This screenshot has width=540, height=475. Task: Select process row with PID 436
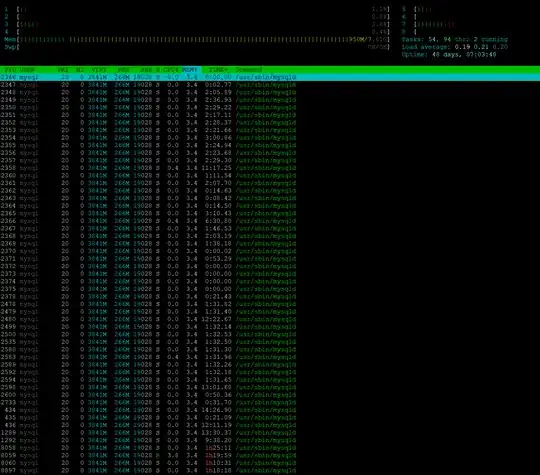click(x=148, y=425)
